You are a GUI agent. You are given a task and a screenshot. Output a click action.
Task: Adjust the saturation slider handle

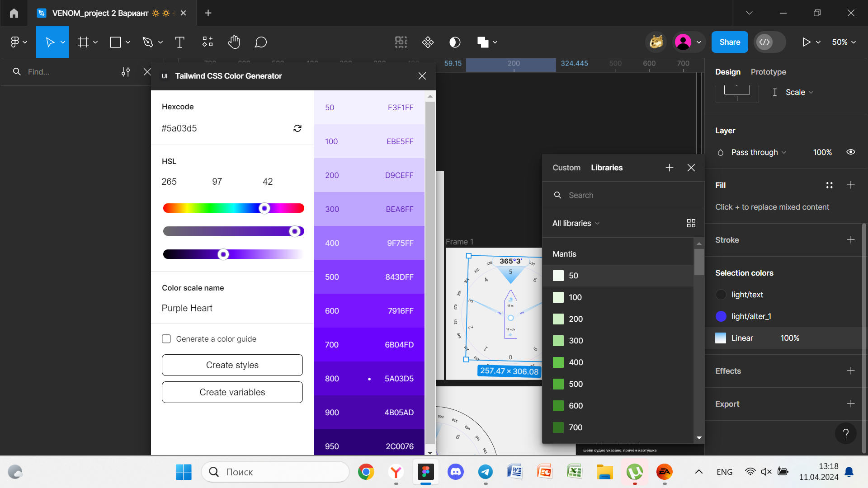[295, 231]
